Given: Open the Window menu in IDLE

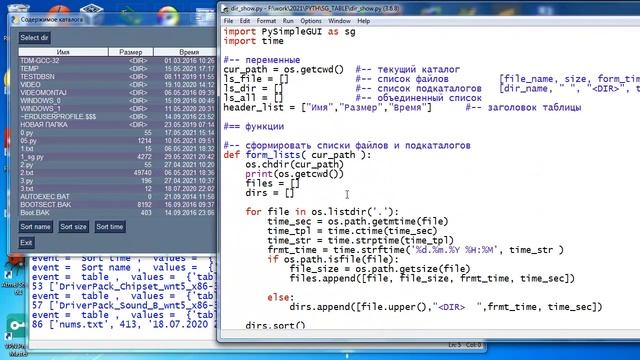Looking at the screenshot, I should [339, 21].
